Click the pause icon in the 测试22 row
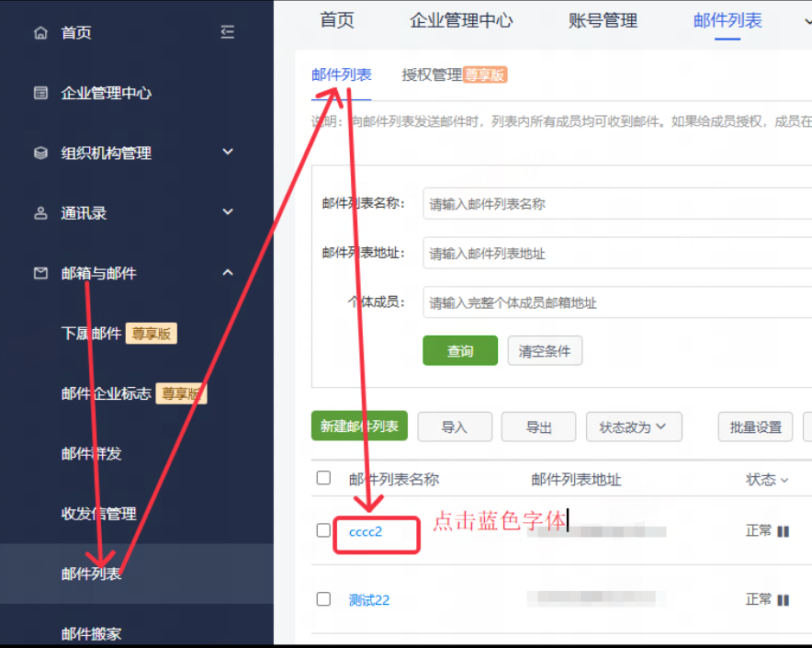The height and width of the screenshot is (648, 812). 782,598
